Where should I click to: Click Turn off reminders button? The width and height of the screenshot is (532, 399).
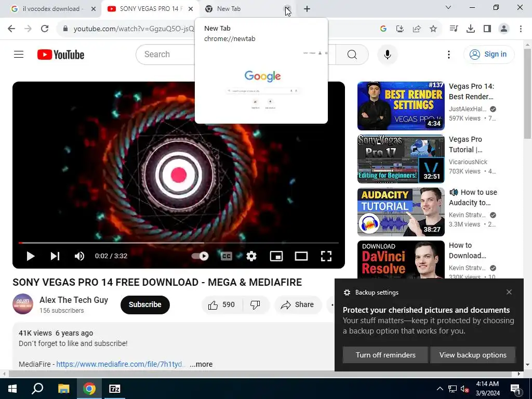[385, 355]
